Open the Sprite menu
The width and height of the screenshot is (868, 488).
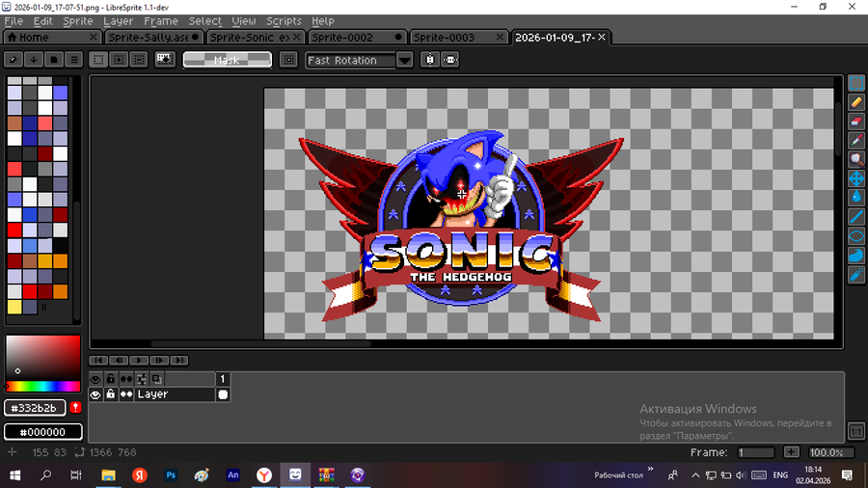[x=78, y=21]
